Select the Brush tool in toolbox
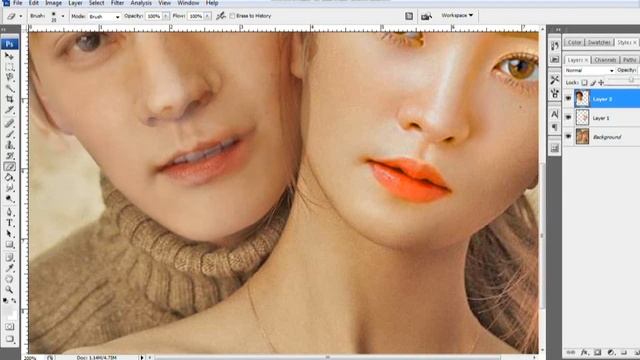The height and width of the screenshot is (360, 640). pos(9,134)
